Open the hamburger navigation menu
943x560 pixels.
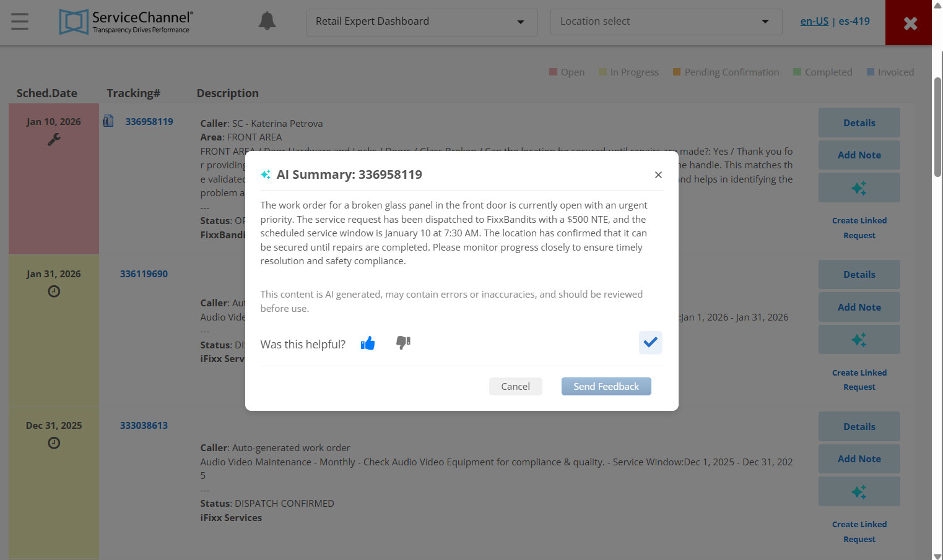coord(20,22)
